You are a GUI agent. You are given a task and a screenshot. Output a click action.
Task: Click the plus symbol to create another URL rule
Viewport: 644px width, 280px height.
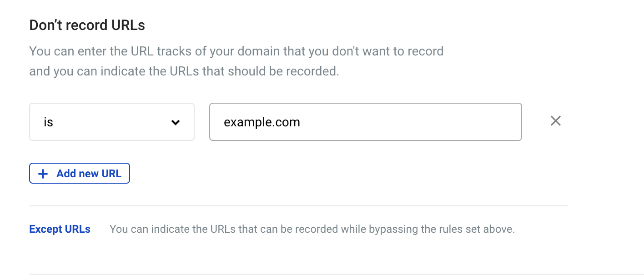click(x=43, y=173)
